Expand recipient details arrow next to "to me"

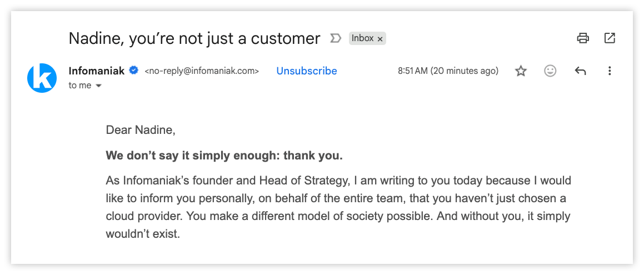[99, 86]
